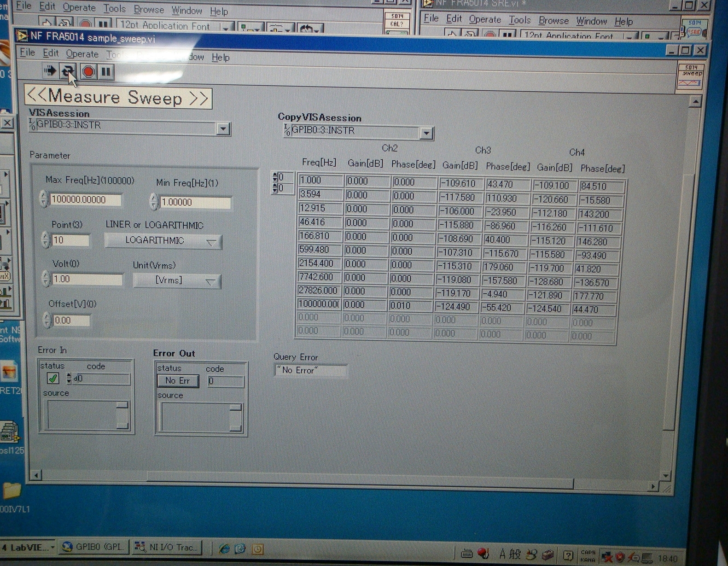The width and height of the screenshot is (728, 566).
Task: Click the folder icon on the desktop
Action: point(11,490)
